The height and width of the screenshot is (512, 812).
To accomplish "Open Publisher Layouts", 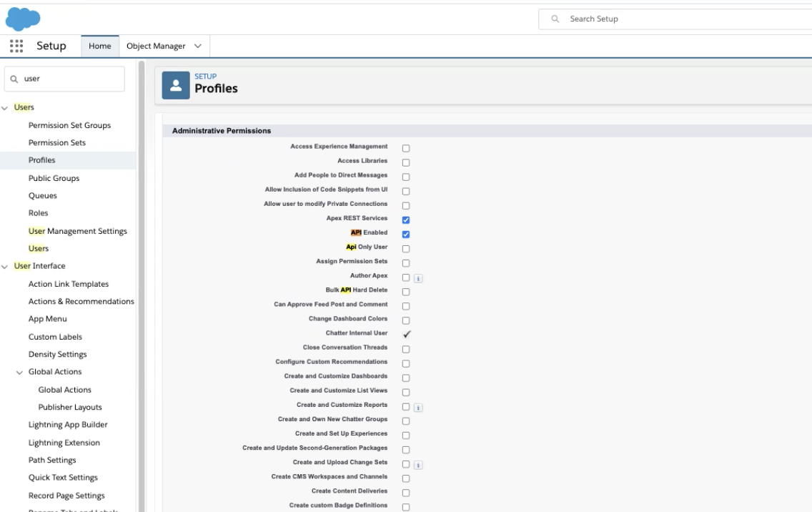I will pos(70,408).
